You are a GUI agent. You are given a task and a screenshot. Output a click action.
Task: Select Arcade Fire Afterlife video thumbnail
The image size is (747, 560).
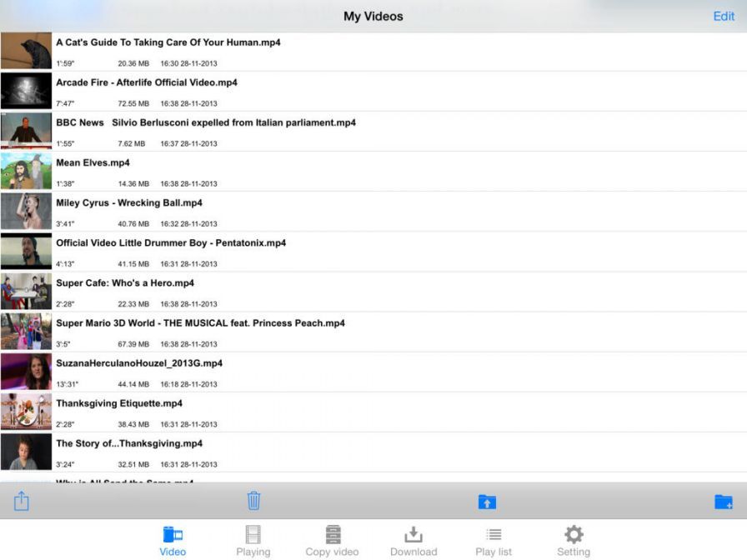pos(26,91)
